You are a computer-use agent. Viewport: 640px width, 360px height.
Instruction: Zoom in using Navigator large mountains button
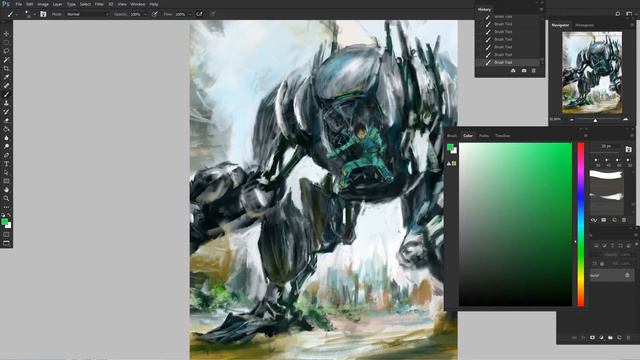(x=626, y=119)
